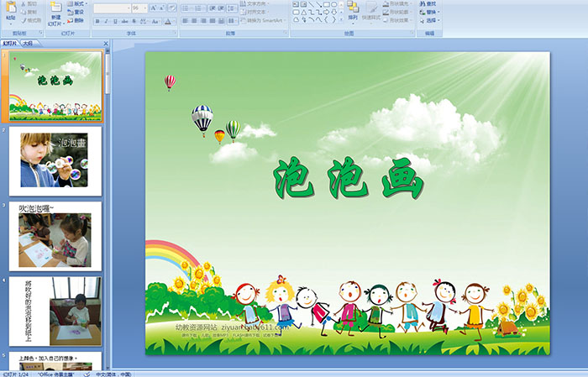Screen dimensions: 588x377
Task: Select the triangle shape in gallery
Action: coord(303,12)
